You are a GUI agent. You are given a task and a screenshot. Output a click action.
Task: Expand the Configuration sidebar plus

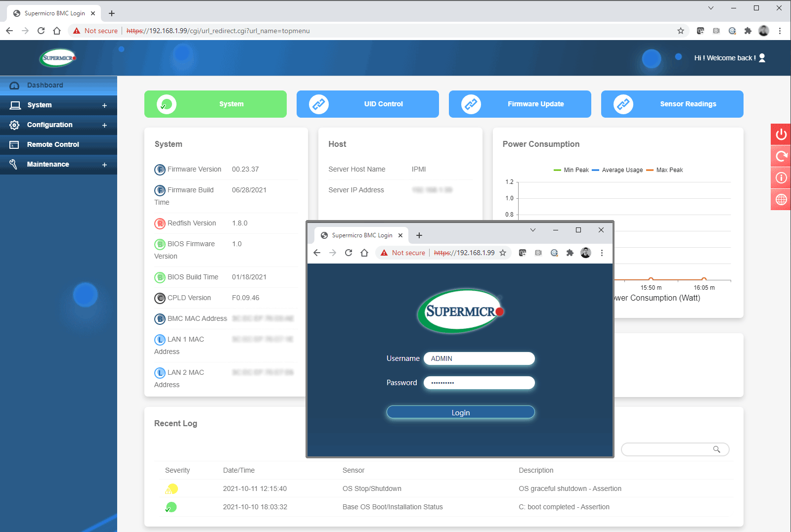104,125
